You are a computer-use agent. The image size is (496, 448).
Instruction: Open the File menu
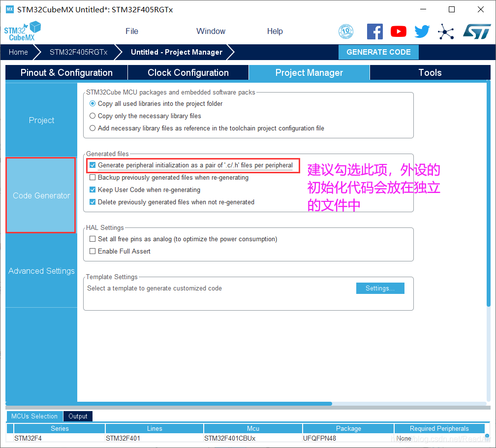tap(131, 32)
